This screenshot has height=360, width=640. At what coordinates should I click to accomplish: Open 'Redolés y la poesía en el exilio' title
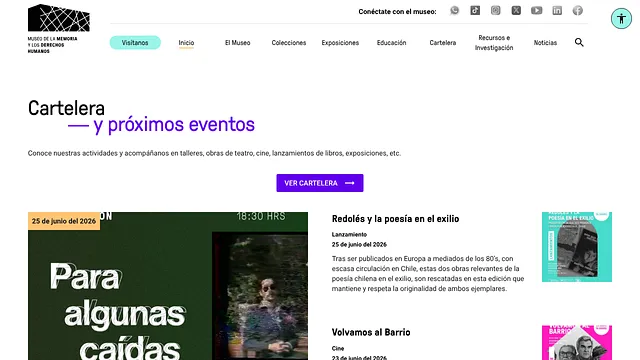point(396,219)
